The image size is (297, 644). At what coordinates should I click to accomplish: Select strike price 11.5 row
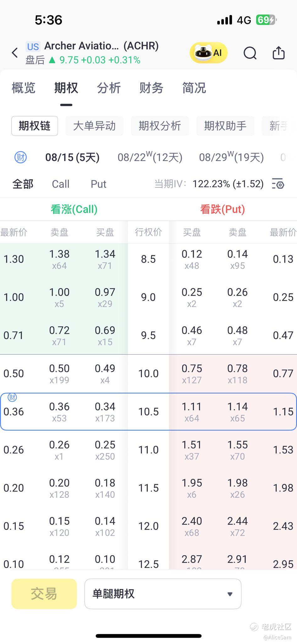coord(148,488)
